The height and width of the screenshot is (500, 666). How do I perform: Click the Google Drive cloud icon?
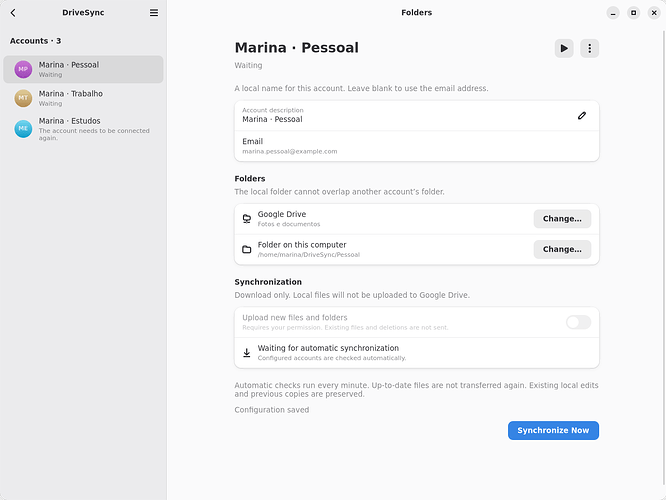tap(247, 219)
